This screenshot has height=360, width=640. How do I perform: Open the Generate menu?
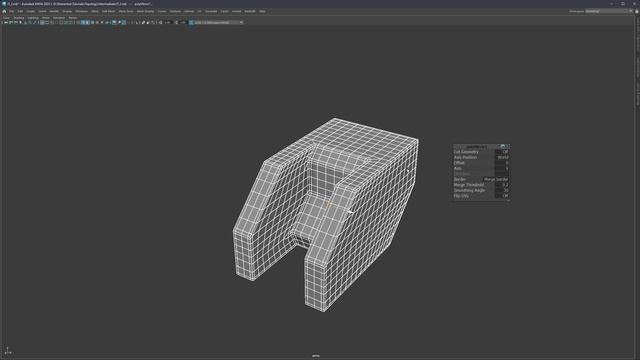[x=211, y=11]
